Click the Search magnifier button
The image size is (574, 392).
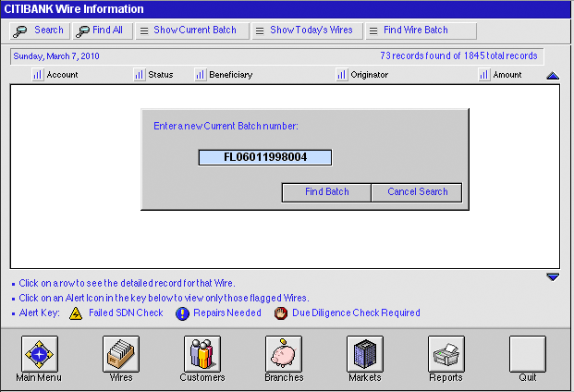[40, 31]
